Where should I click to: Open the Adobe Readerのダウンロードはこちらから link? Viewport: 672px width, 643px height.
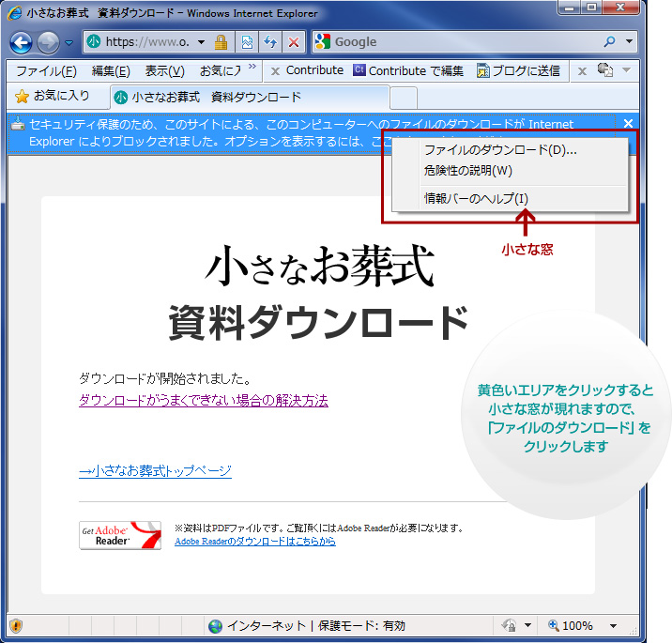[x=255, y=542]
